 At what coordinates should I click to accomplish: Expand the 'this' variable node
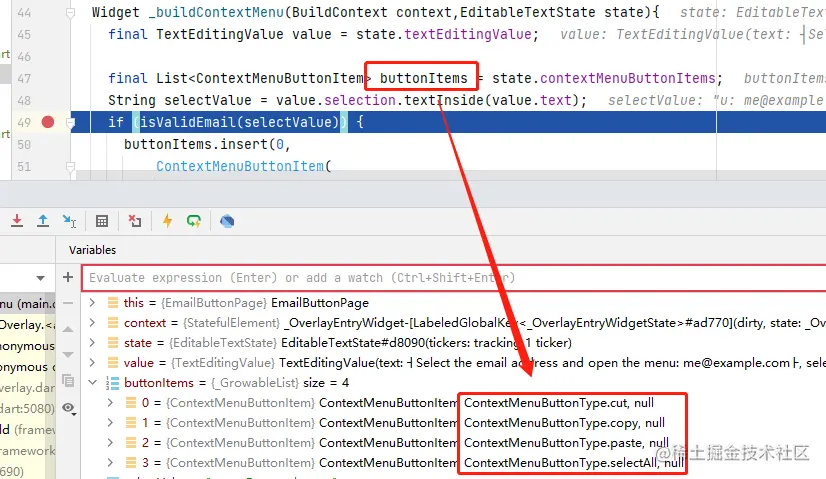click(92, 302)
